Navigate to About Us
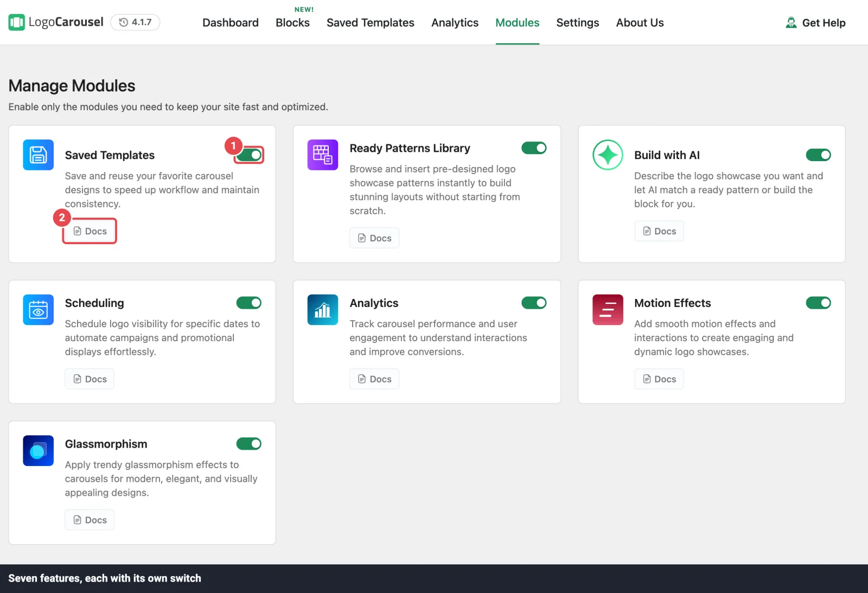 click(x=640, y=23)
